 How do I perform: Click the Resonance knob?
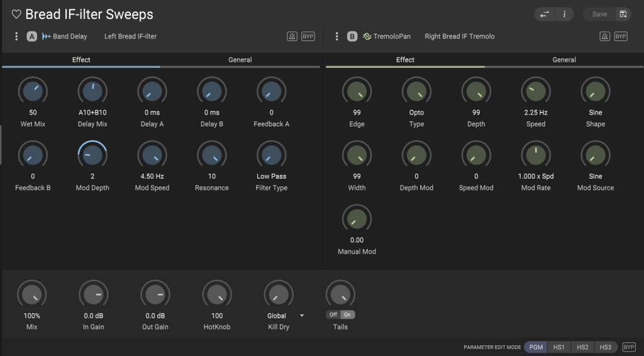(x=212, y=155)
